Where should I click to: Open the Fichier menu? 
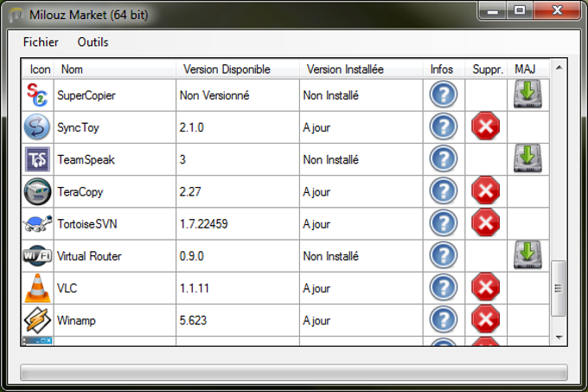point(41,42)
